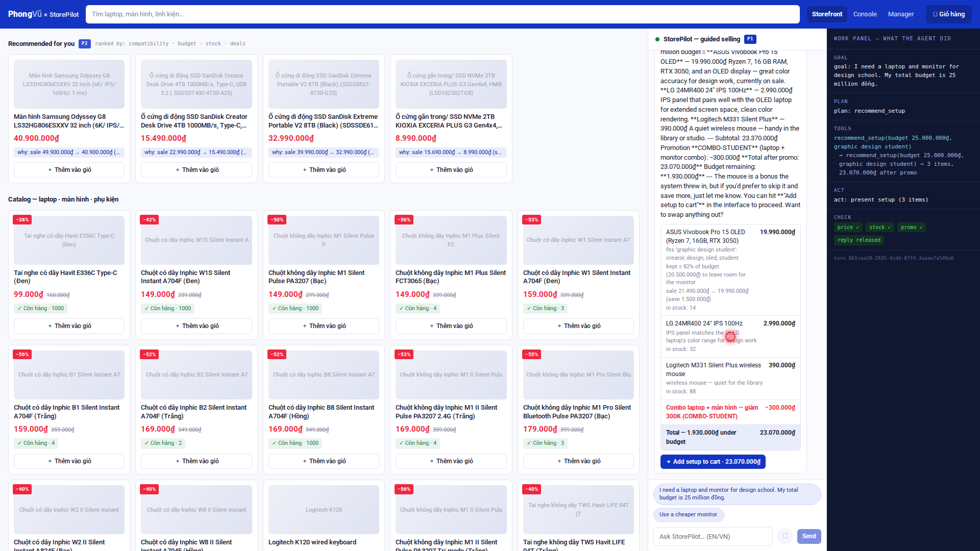
Task: Open the SanDisk Creator Desk Drive image
Action: click(x=197, y=84)
